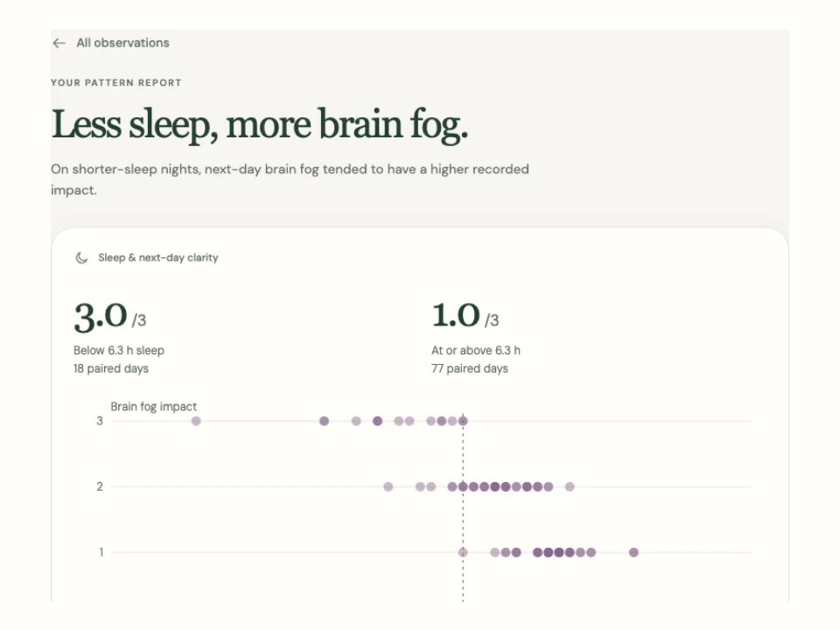840x630 pixels.
Task: Click '77 paired days' text
Action: 469,368
